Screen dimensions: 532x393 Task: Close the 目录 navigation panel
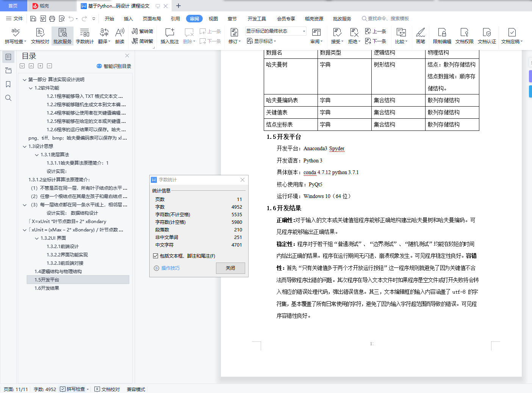click(x=127, y=55)
